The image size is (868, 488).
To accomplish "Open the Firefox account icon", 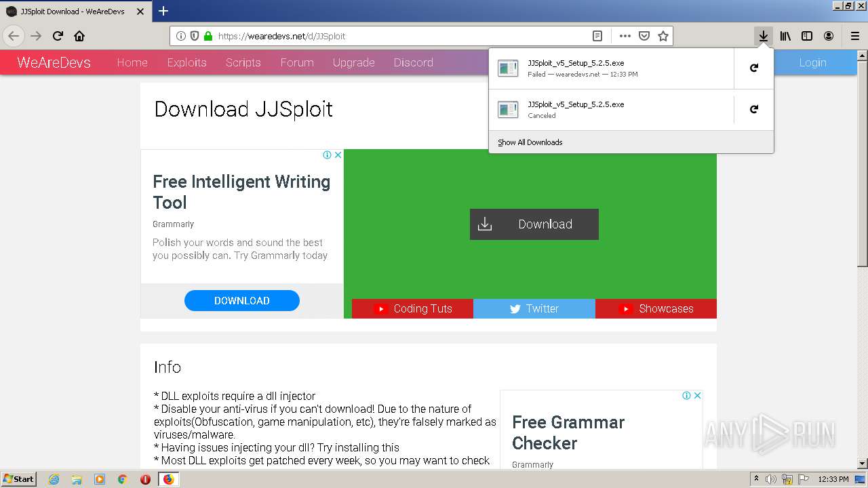I will 829,36.
